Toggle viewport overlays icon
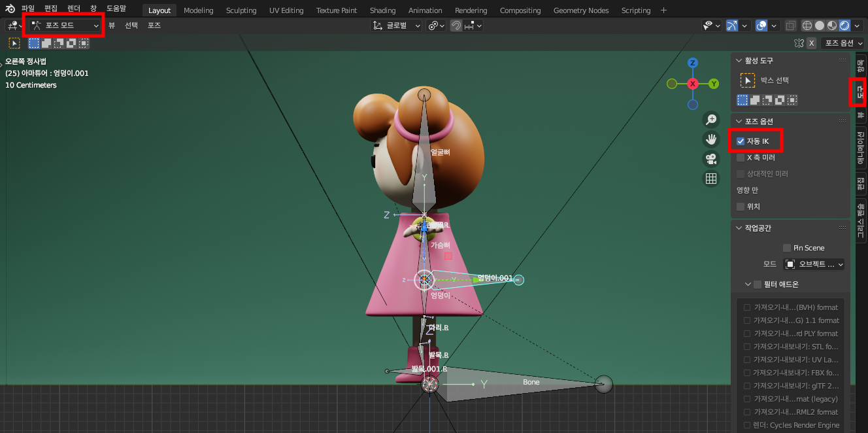Viewport: 868px width, 433px height. click(x=761, y=26)
